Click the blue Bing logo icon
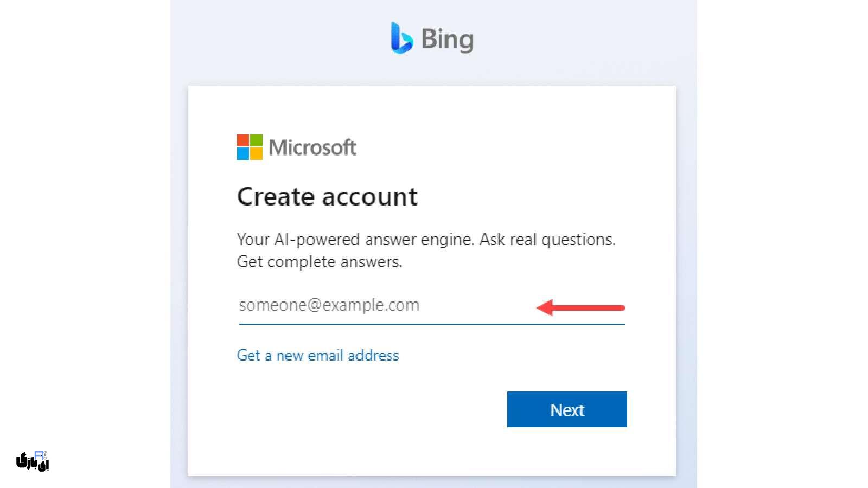The width and height of the screenshot is (868, 488). coord(402,38)
